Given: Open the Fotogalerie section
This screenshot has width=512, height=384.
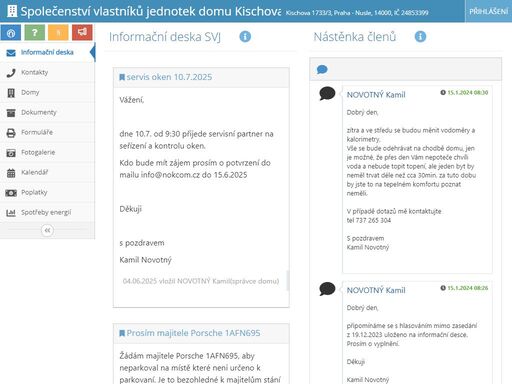Looking at the screenshot, I should [47, 152].
